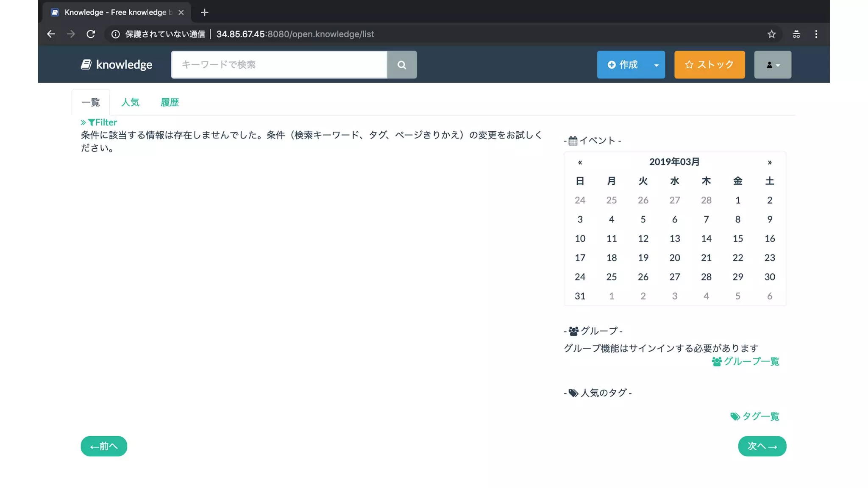Open the Chrome three-dot menu

coord(816,34)
